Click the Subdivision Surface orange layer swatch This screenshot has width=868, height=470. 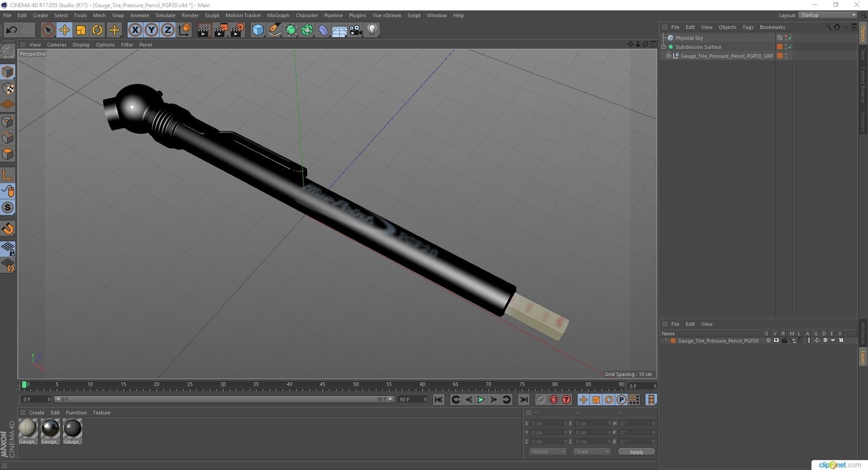click(x=780, y=47)
